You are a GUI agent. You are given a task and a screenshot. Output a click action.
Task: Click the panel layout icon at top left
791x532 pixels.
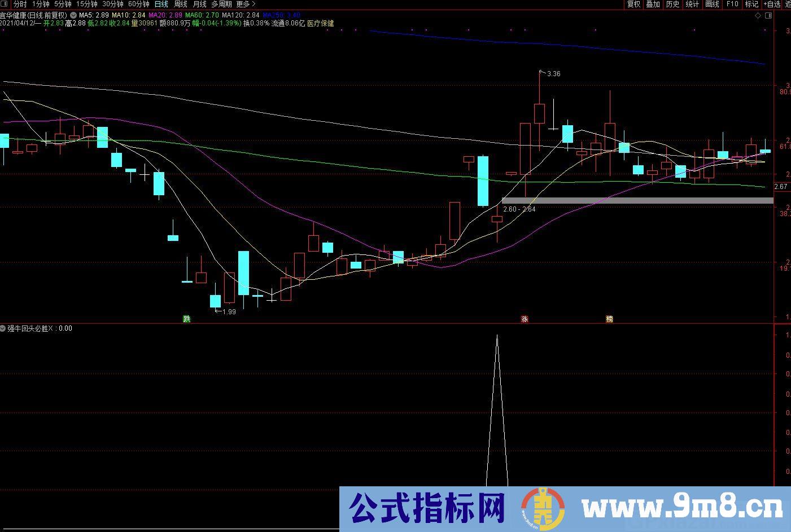point(5,4)
